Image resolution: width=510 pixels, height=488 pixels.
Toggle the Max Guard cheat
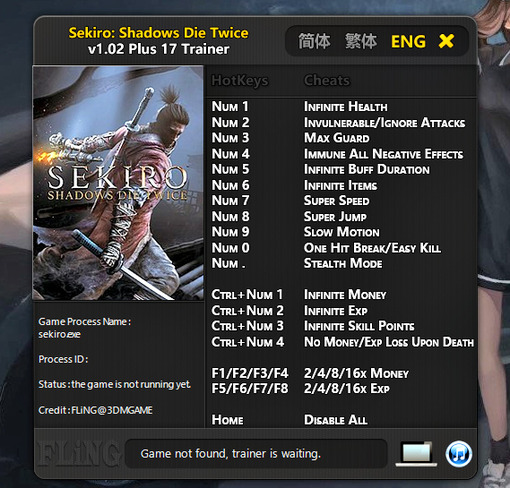337,138
